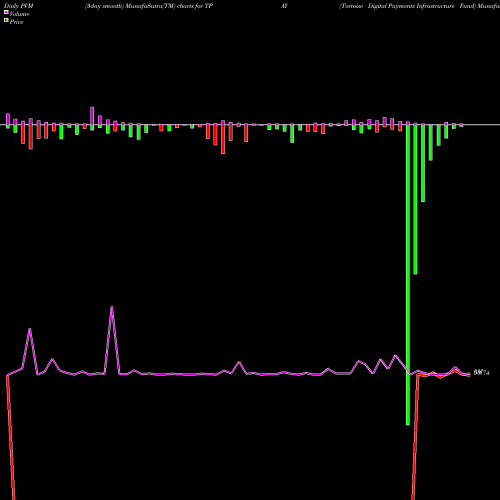
Task: Click the Tortoise Digital Payments Infrastructure Fund title
Action: coord(407,6)
